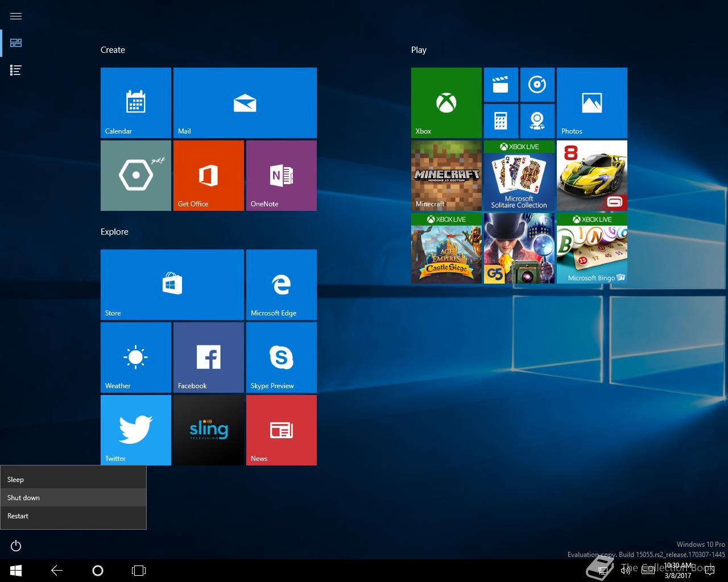Open the Calculator small tile
Screen dimensions: 728x582
coord(501,121)
